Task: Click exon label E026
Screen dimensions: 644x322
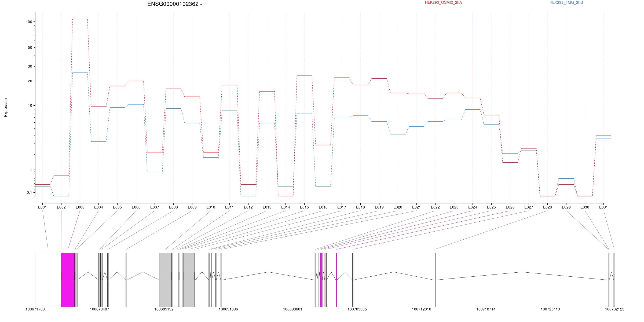Action: tap(510, 207)
